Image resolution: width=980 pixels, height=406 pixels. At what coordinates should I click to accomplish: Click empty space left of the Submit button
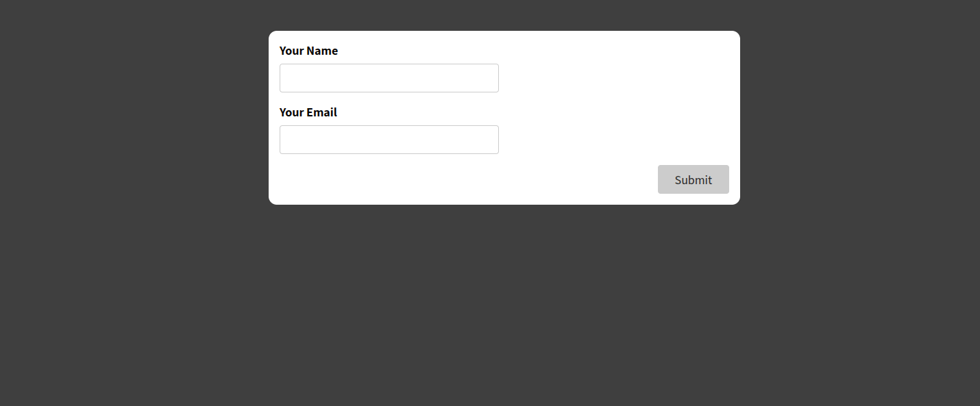pyautogui.click(x=583, y=179)
